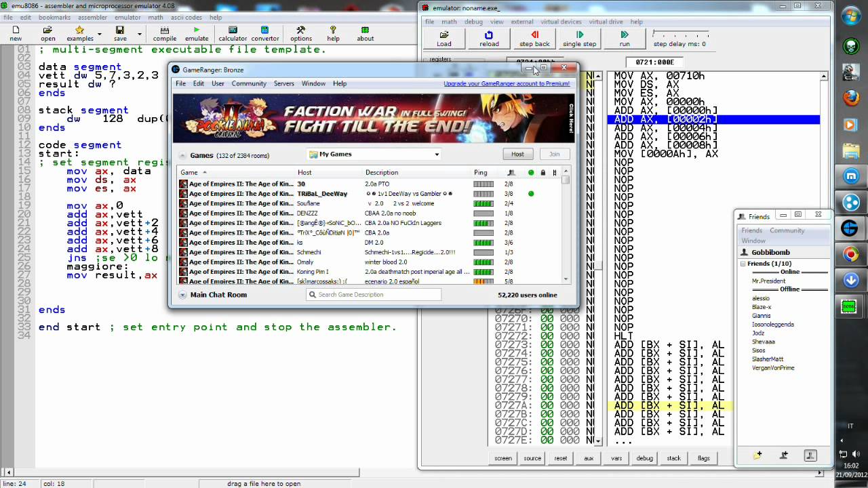This screenshot has width=868, height=488.
Task: Sort games by player count column icon
Action: (x=511, y=173)
